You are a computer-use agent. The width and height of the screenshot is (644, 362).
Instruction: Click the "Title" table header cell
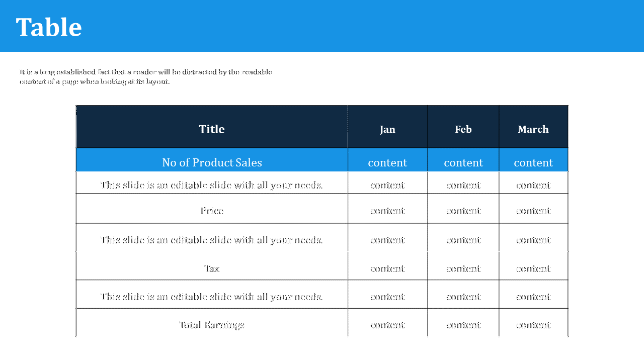[x=212, y=129]
